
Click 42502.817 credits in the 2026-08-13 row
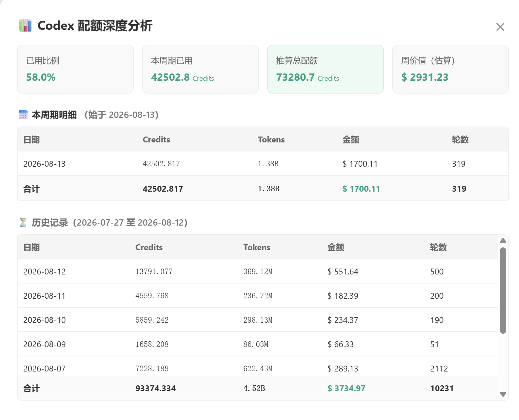[x=161, y=164]
